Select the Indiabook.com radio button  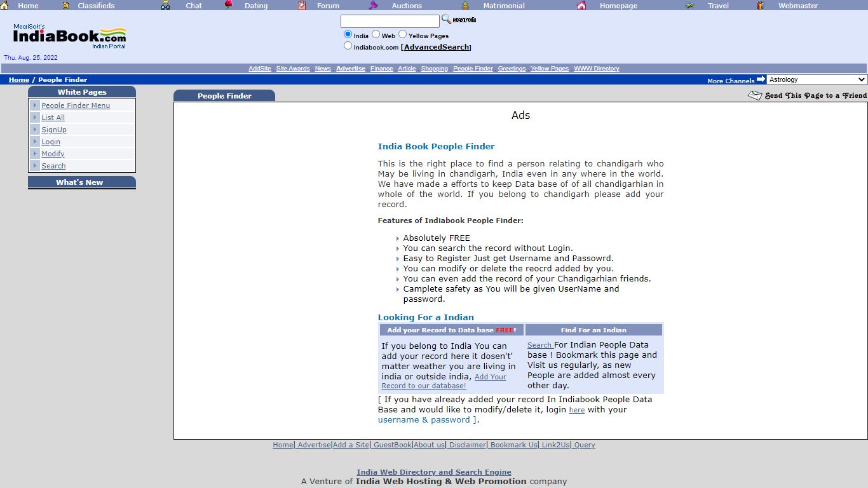(x=348, y=46)
